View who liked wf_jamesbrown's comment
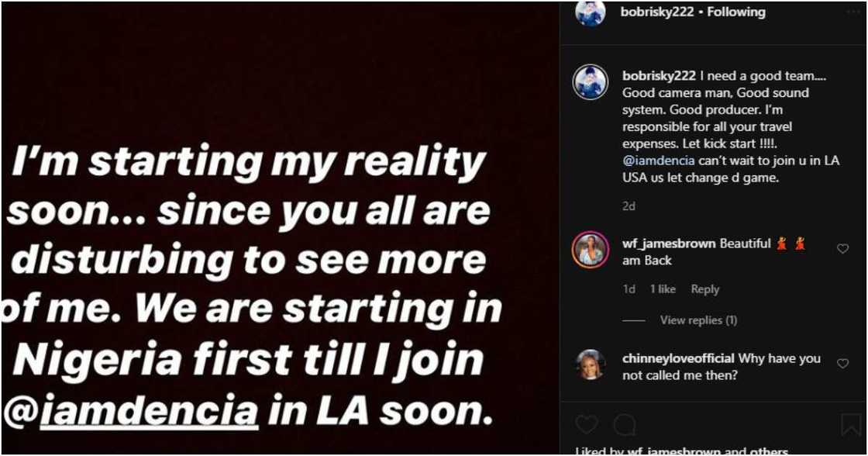Viewport: 868px width, 456px height. pos(663,289)
